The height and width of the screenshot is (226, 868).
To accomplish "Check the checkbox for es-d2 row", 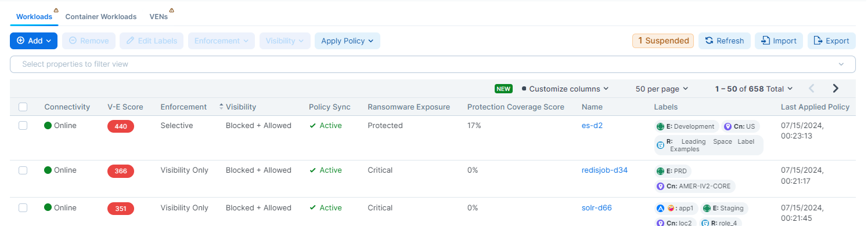I will (23, 126).
